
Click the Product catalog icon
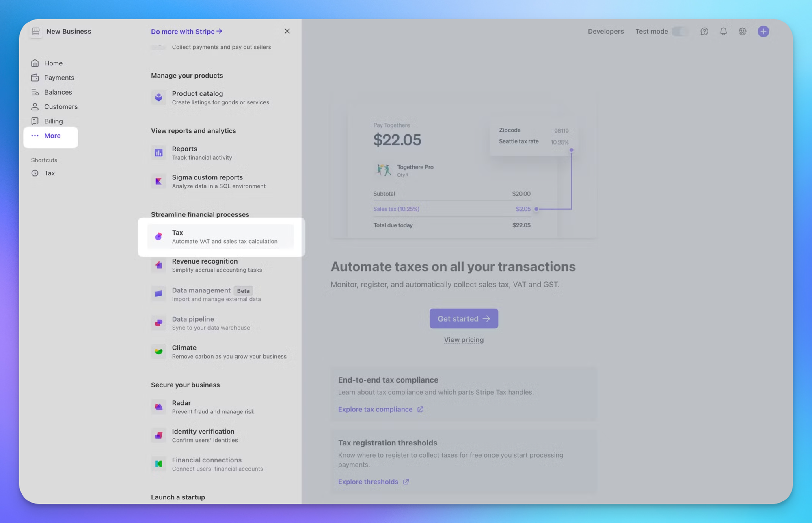(159, 97)
